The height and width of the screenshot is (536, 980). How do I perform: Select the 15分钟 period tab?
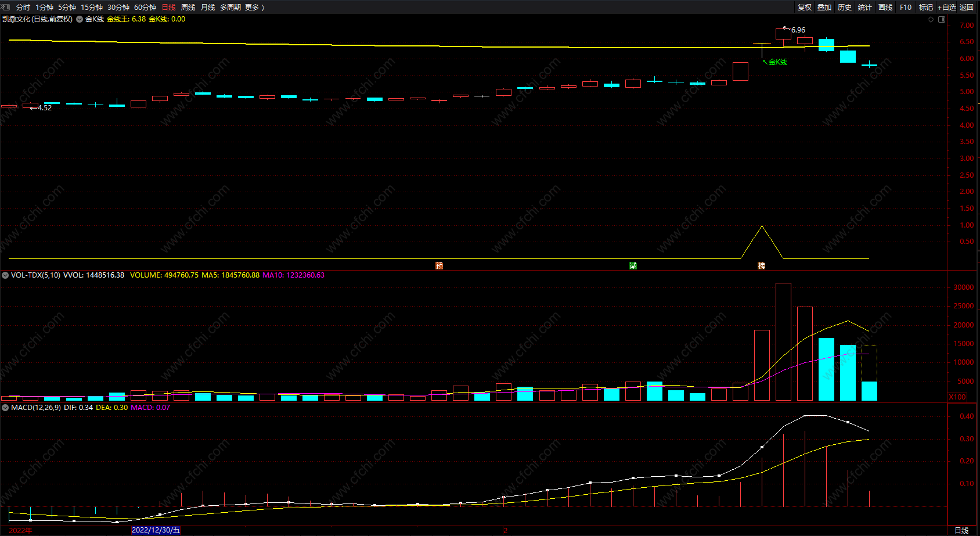(x=92, y=8)
